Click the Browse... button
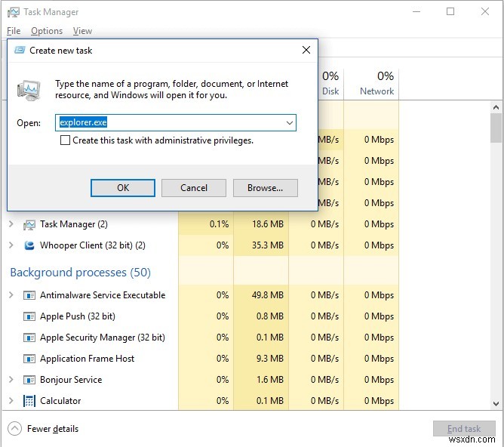Viewport: 504px width, 447px height. click(x=265, y=188)
